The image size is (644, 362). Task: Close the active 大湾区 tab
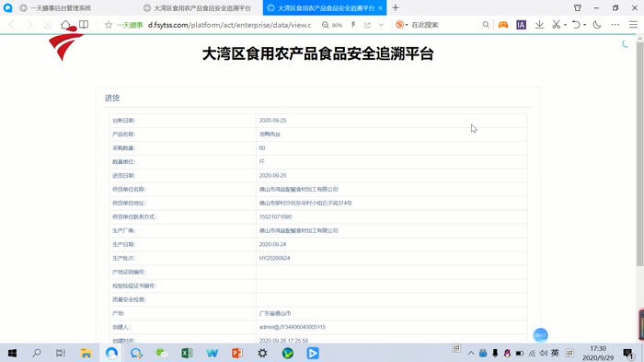[380, 7]
